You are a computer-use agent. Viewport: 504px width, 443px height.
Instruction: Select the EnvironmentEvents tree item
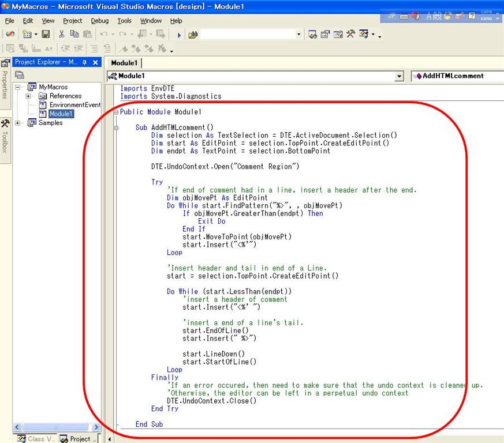coord(70,105)
